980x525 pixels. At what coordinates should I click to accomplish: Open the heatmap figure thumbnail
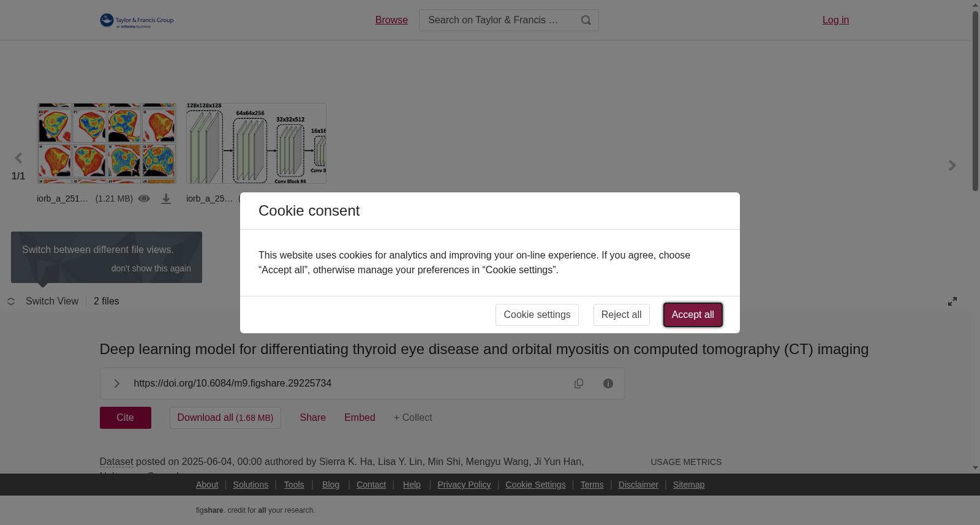107,143
